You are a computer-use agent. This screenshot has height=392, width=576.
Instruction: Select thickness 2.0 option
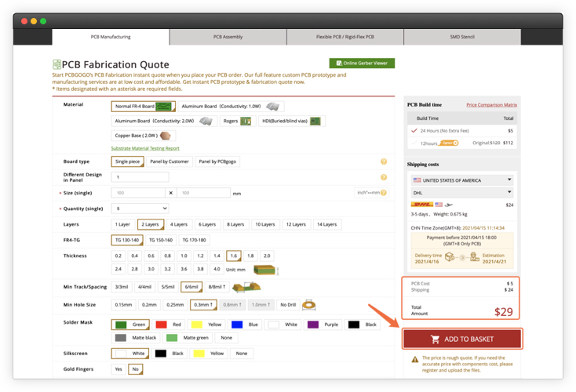267,256
